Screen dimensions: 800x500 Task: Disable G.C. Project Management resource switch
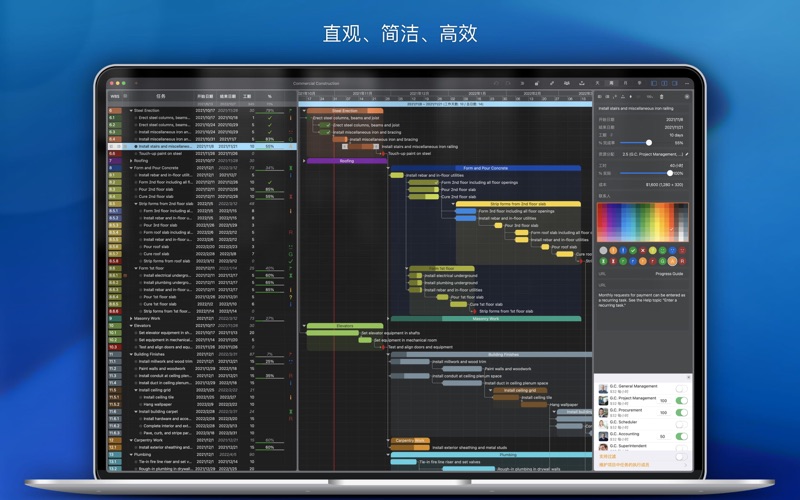[681, 401]
